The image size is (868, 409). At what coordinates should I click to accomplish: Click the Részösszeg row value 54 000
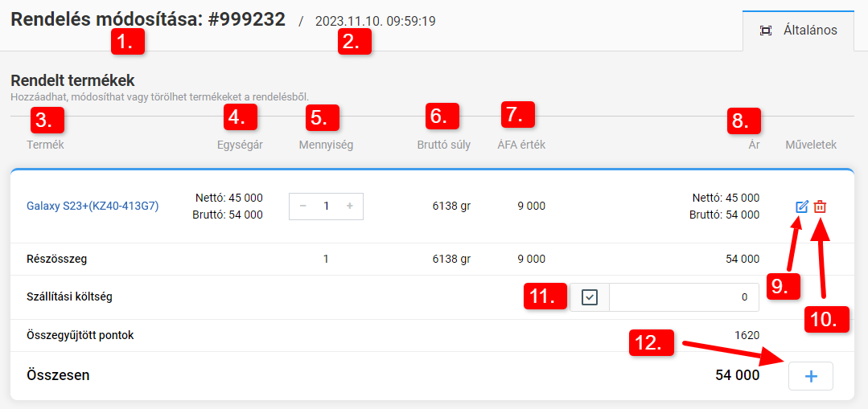coord(743,259)
